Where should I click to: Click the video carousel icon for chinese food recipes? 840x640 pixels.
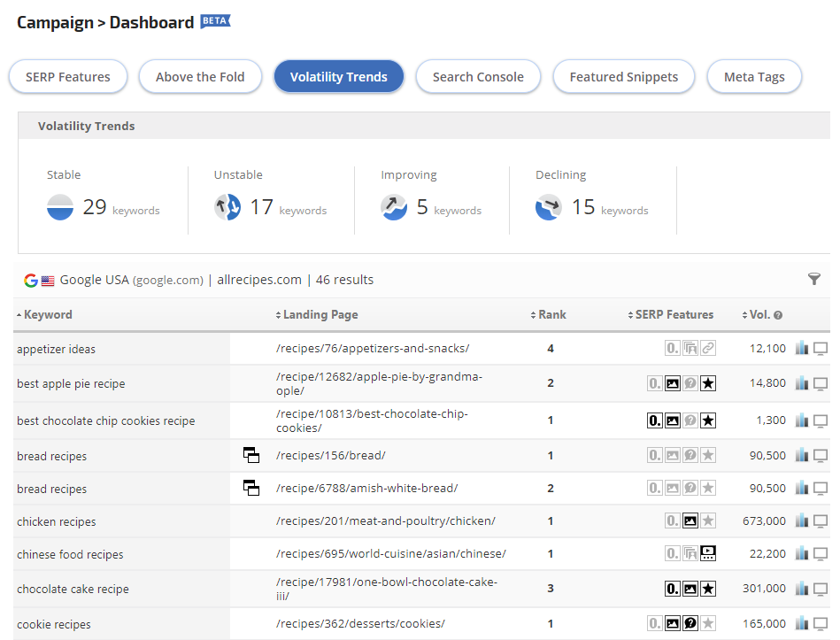[708, 554]
